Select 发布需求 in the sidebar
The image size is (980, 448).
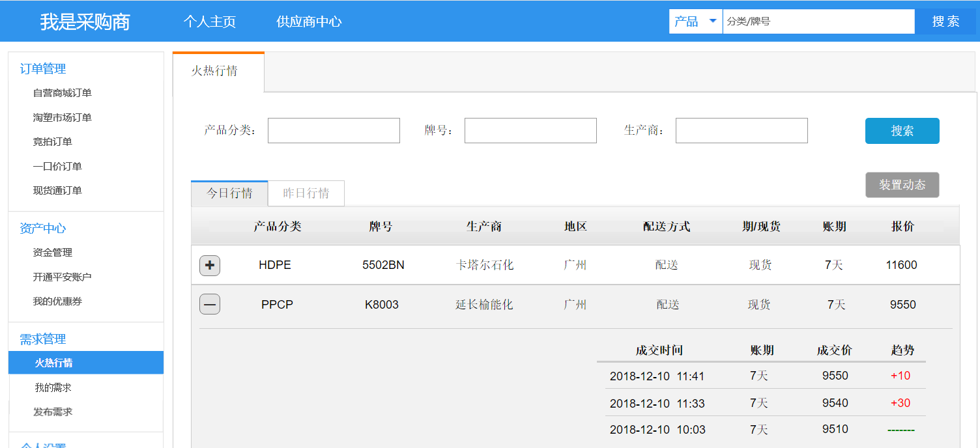[53, 412]
